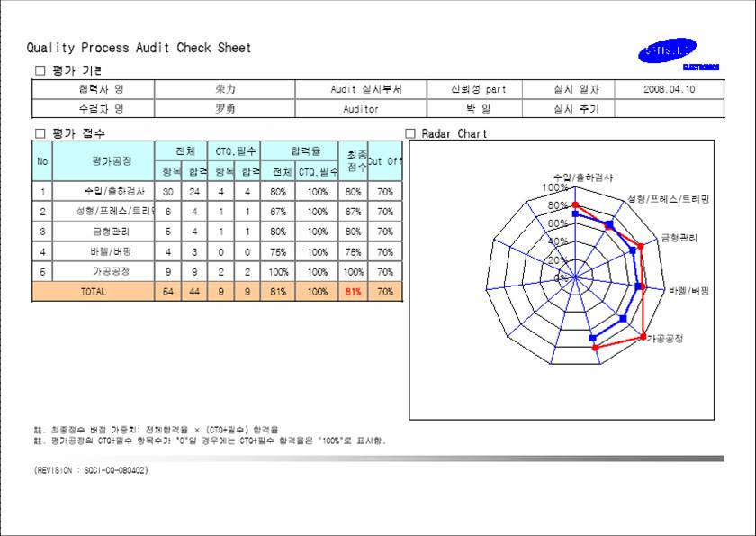Select the 荣力 company name cell
The image size is (756, 536).
(225, 89)
